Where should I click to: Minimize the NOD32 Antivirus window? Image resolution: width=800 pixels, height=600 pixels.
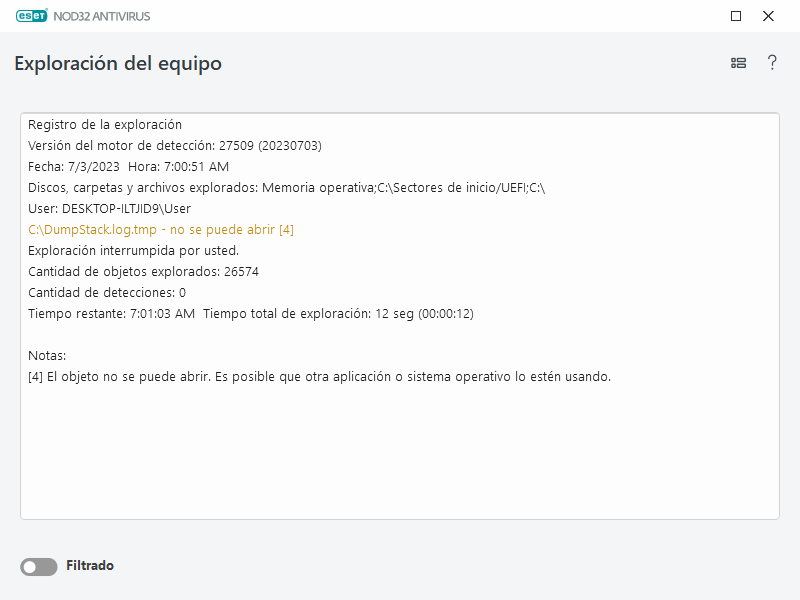tap(736, 16)
